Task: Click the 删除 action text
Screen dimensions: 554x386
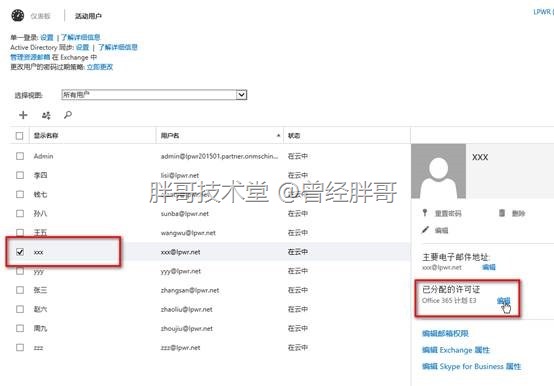Action: click(518, 213)
